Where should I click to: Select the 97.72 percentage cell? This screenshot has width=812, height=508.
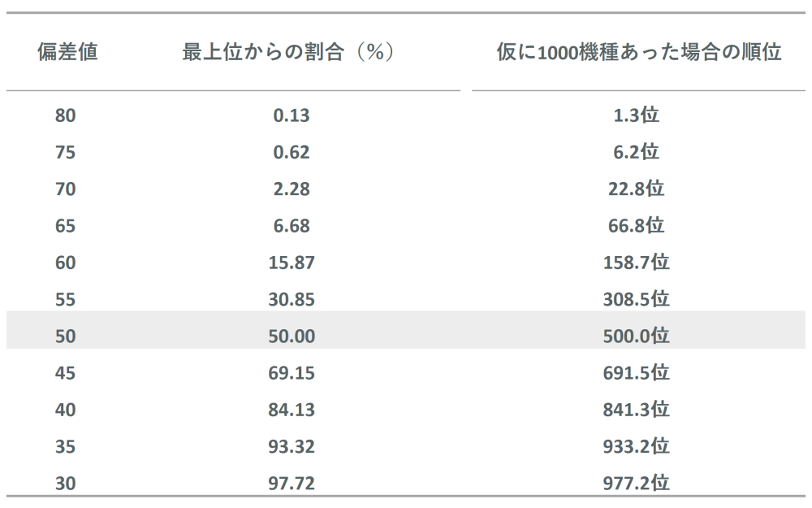[x=292, y=484]
